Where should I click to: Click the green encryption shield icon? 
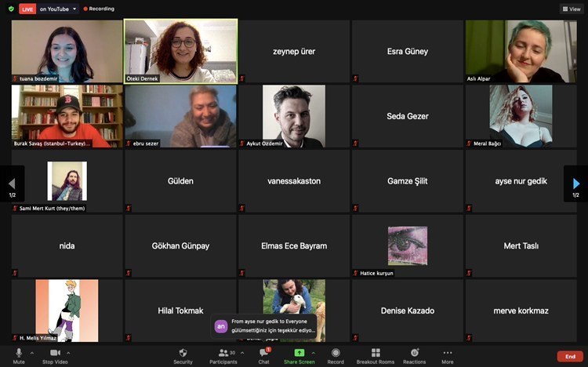tap(9, 9)
